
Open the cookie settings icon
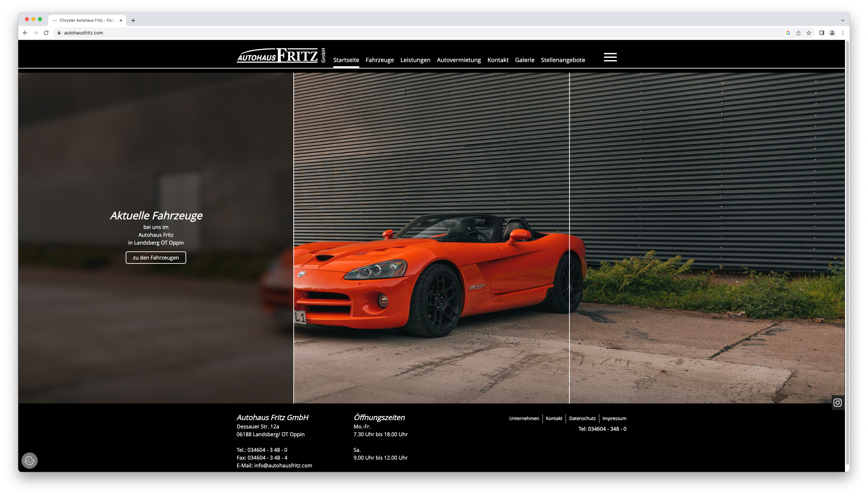coord(30,461)
